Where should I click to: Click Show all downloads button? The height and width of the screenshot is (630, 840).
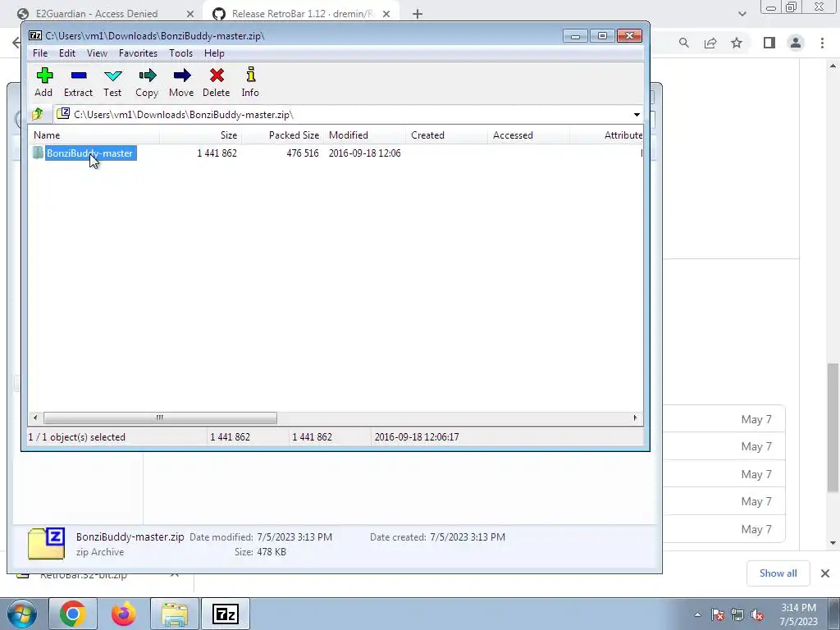pyautogui.click(x=778, y=573)
